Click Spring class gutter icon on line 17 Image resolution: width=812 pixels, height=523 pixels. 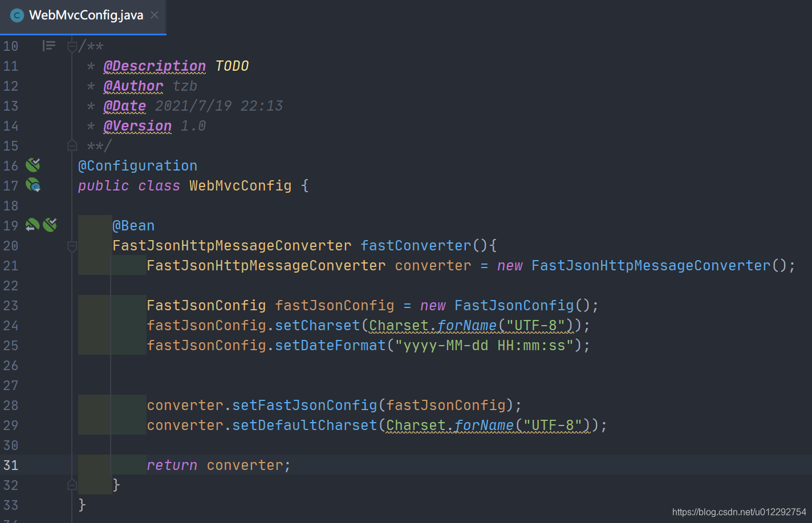point(33,185)
